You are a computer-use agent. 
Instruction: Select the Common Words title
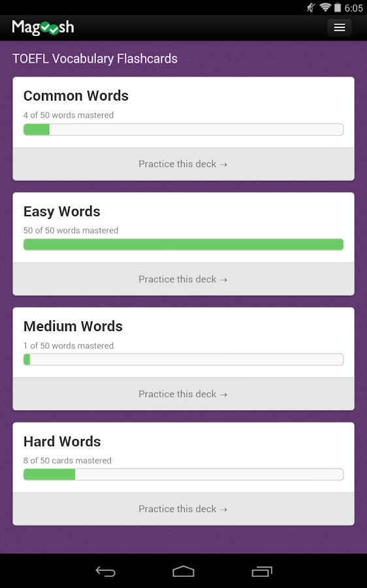(x=76, y=95)
